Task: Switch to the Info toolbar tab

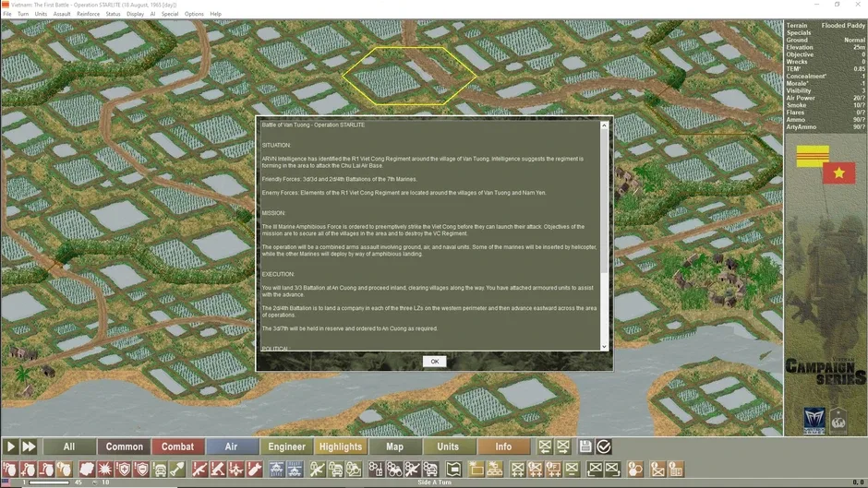Action: click(x=503, y=446)
